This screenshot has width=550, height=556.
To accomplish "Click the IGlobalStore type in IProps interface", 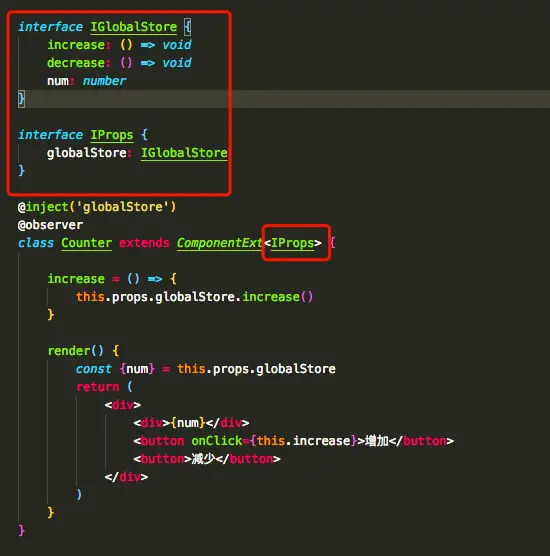I will (184, 153).
